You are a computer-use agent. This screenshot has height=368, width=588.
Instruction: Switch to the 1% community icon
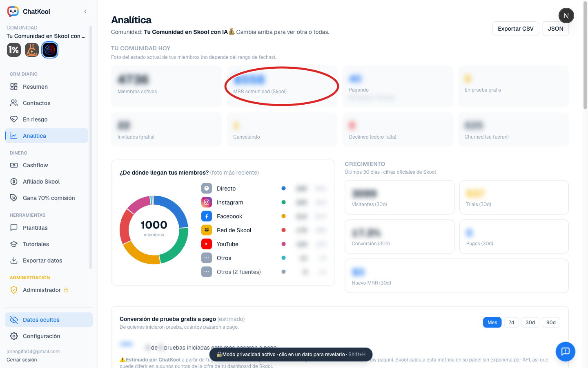[x=13, y=50]
